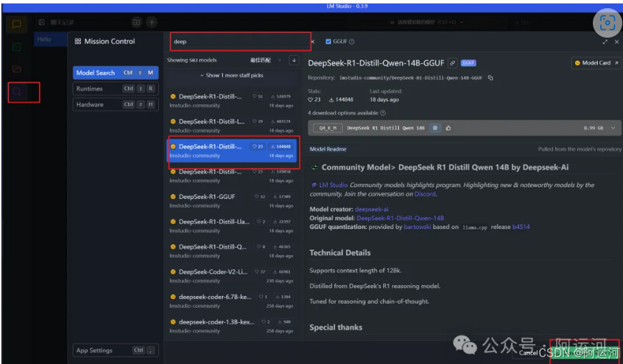Toggle the chat list sidebar panel icon
The height and width of the screenshot is (364, 623).
42,22
